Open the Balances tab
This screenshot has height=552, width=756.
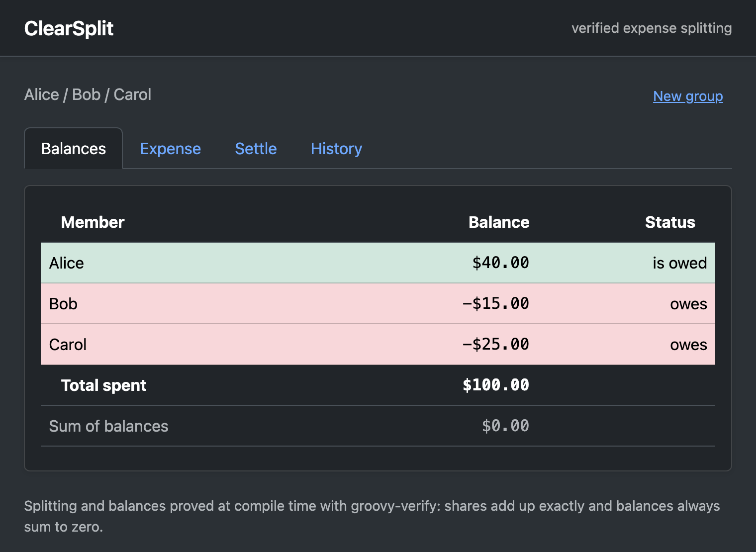(74, 149)
